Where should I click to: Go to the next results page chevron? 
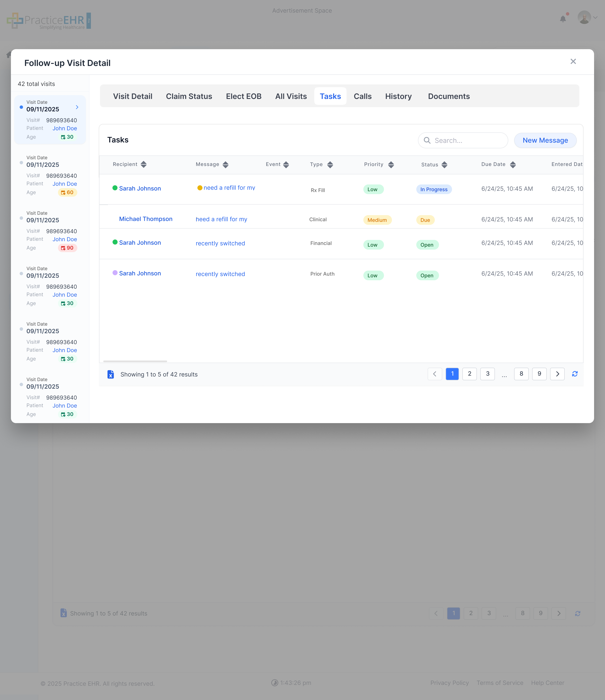click(x=557, y=374)
